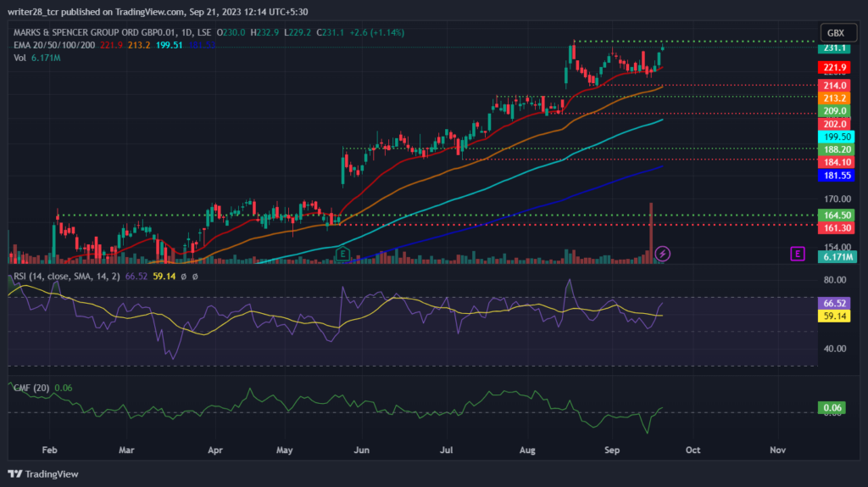Screen dimensions: 868x487
Task: Click the published-by header text
Action: click(158, 12)
